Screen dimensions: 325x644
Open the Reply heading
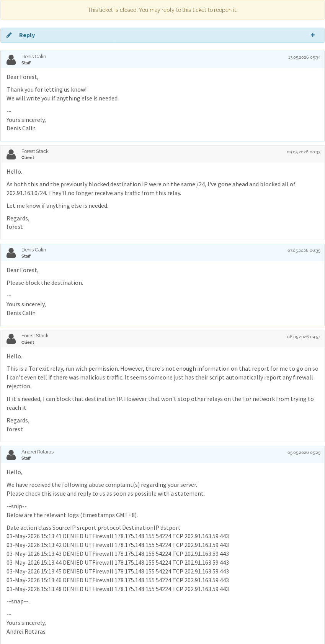(27, 35)
